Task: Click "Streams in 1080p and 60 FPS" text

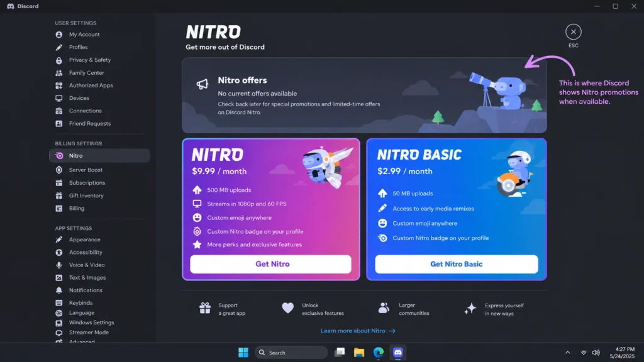Action: [x=247, y=204]
